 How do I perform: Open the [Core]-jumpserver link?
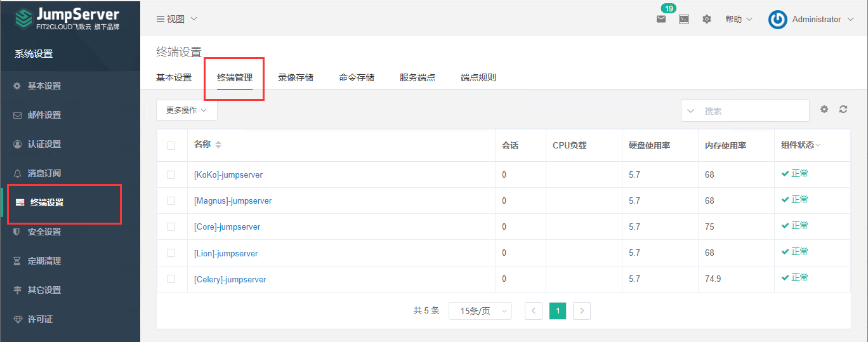(x=227, y=227)
